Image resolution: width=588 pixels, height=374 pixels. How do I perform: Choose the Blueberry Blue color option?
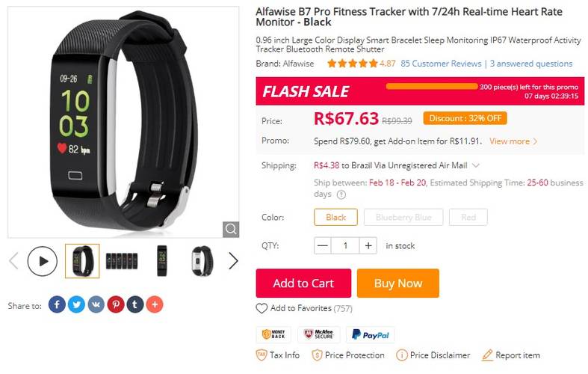point(403,218)
